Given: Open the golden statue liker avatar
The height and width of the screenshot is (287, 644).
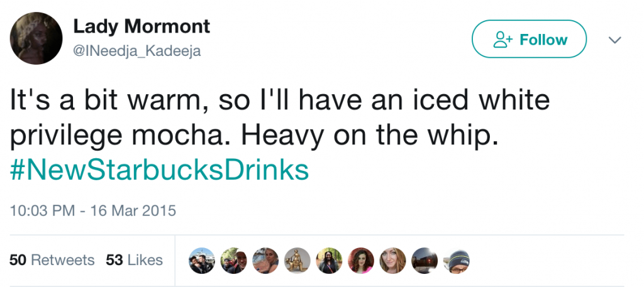Looking at the screenshot, I should pyautogui.click(x=297, y=261).
